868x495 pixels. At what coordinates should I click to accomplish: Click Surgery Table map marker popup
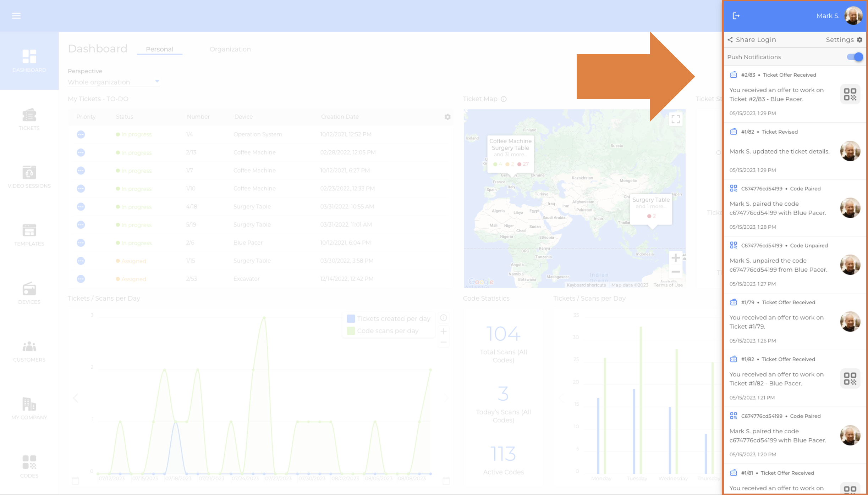651,209
